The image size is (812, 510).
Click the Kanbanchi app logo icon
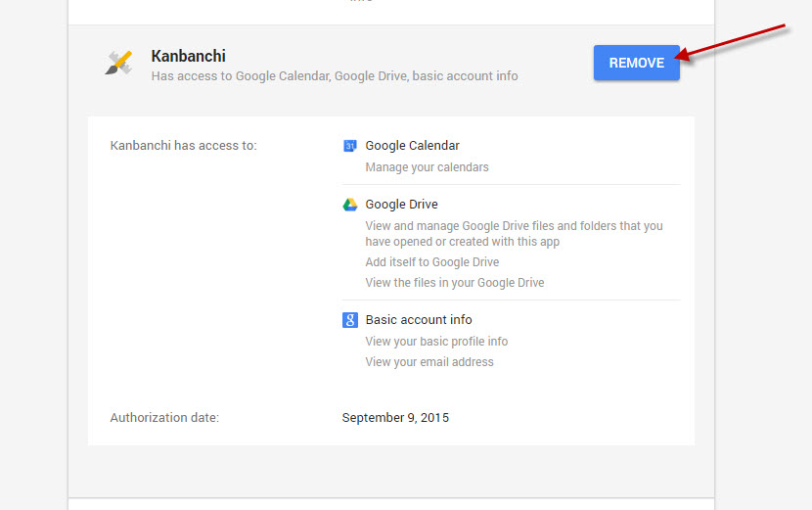click(118, 63)
